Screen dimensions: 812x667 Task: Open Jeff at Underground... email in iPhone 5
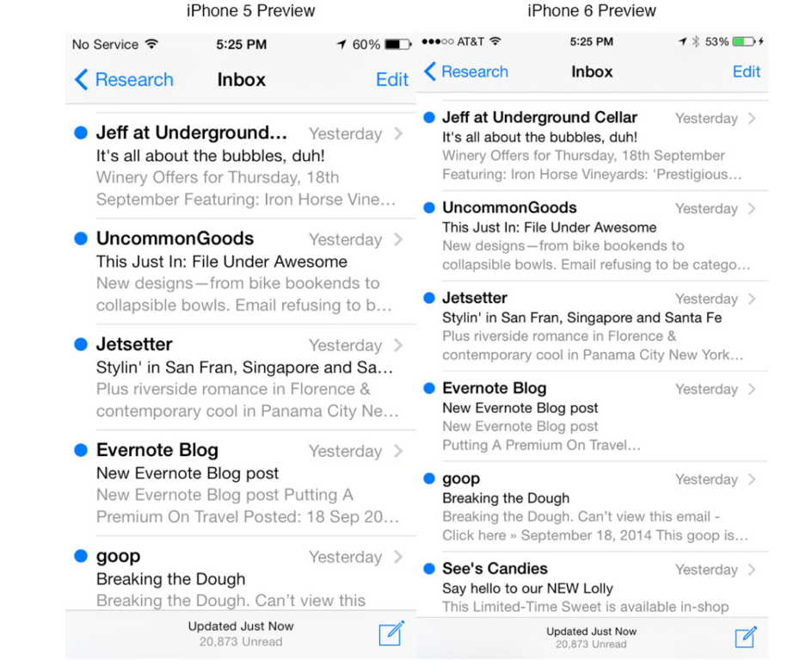(241, 166)
